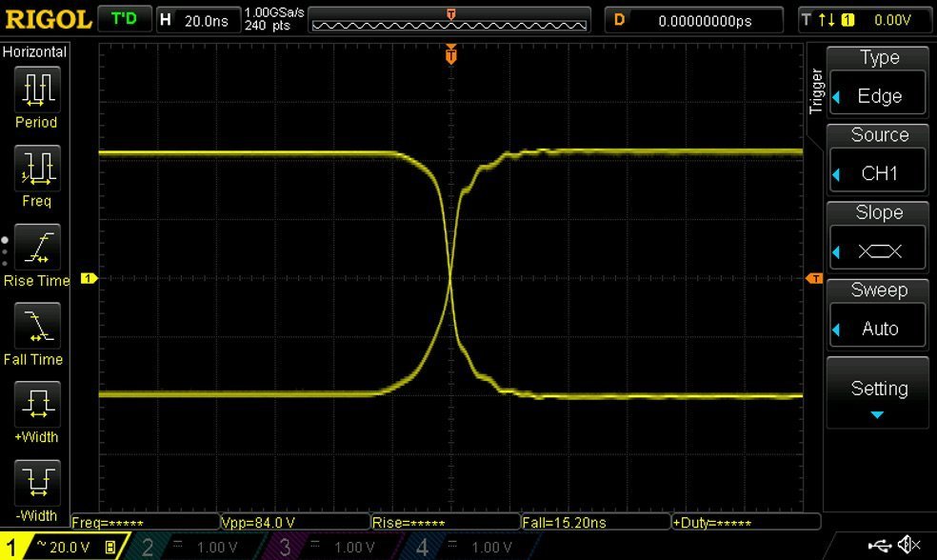
Task: Click the 1.00GSa/s sample rate readout
Action: (x=274, y=12)
